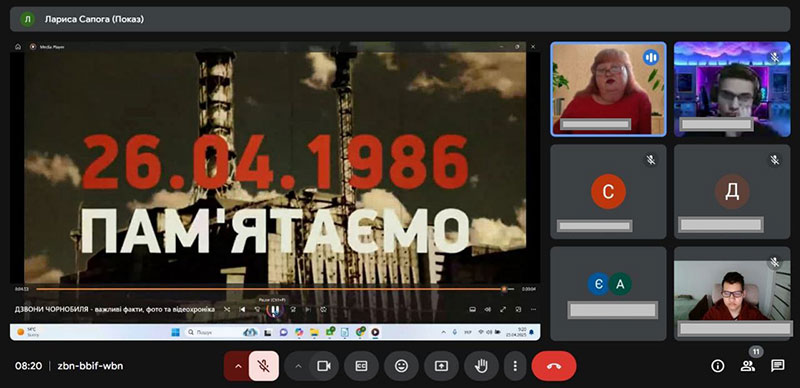Start presenting your screen
800x388 pixels.
click(x=441, y=366)
